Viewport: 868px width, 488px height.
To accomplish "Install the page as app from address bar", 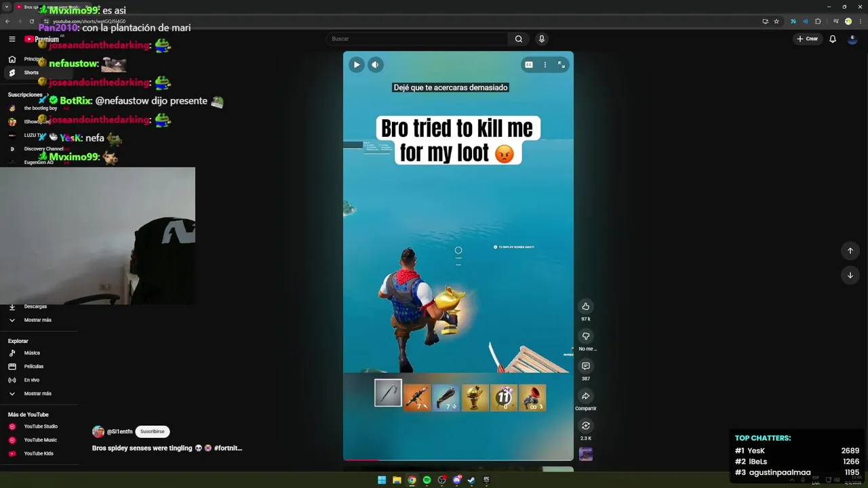I will coord(766,21).
